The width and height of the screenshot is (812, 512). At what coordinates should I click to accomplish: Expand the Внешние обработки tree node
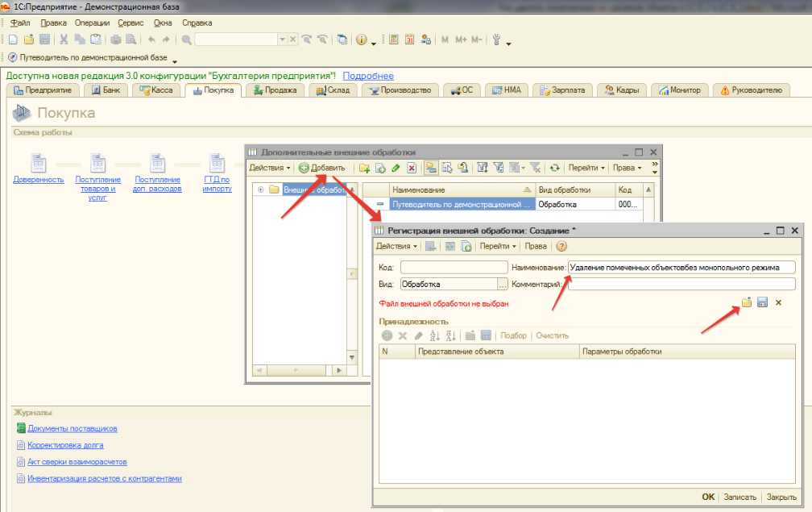tap(260, 189)
